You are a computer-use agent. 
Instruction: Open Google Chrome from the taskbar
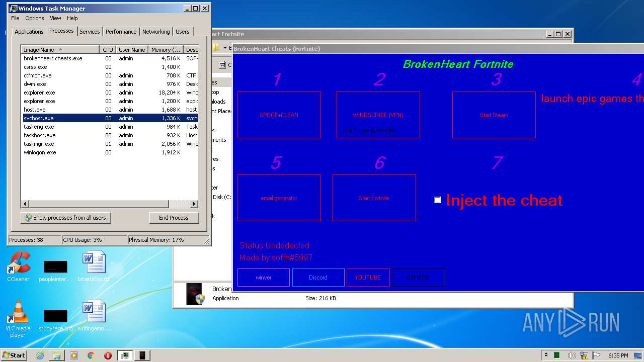91,355
